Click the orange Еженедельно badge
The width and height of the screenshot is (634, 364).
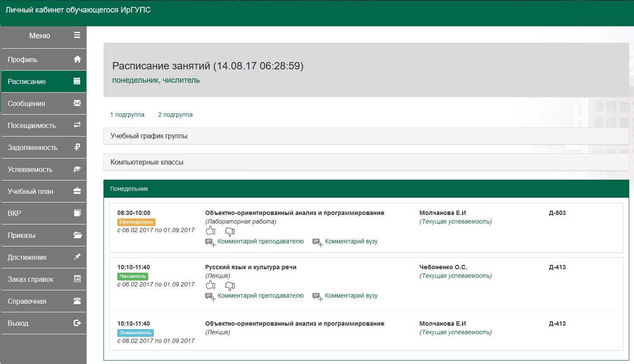(x=136, y=222)
